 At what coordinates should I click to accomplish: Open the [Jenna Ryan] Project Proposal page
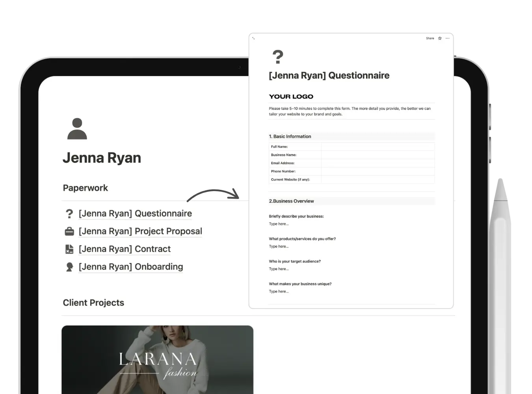(x=140, y=231)
